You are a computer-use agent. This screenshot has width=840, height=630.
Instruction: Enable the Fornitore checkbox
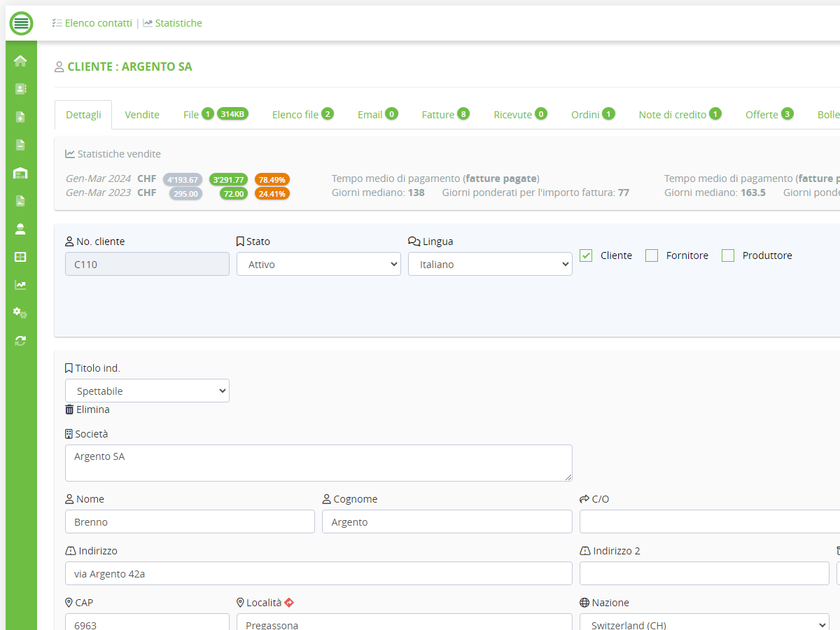pyautogui.click(x=652, y=255)
